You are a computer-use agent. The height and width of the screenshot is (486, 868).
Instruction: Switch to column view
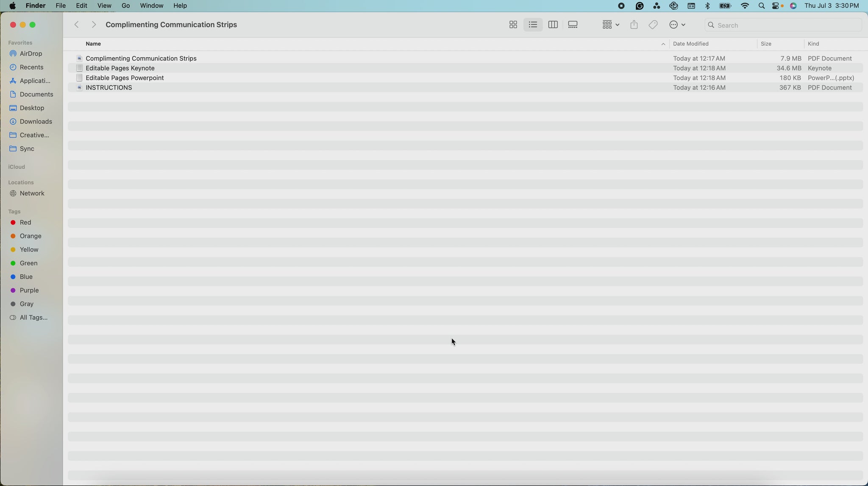[x=553, y=25]
